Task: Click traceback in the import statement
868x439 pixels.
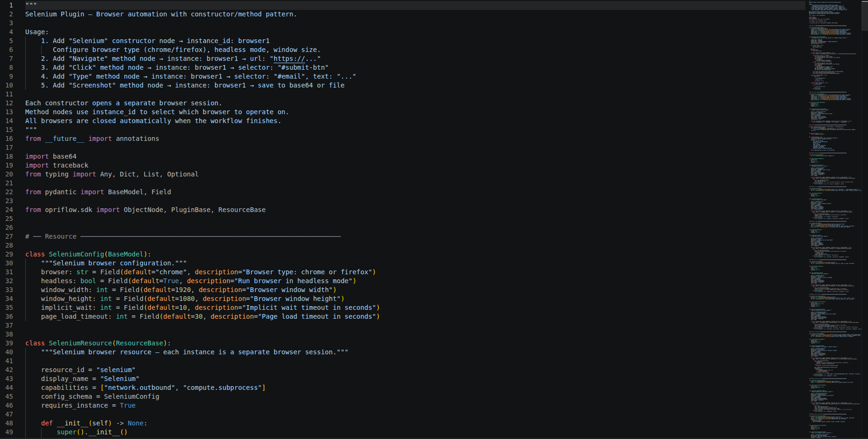Action: point(71,165)
